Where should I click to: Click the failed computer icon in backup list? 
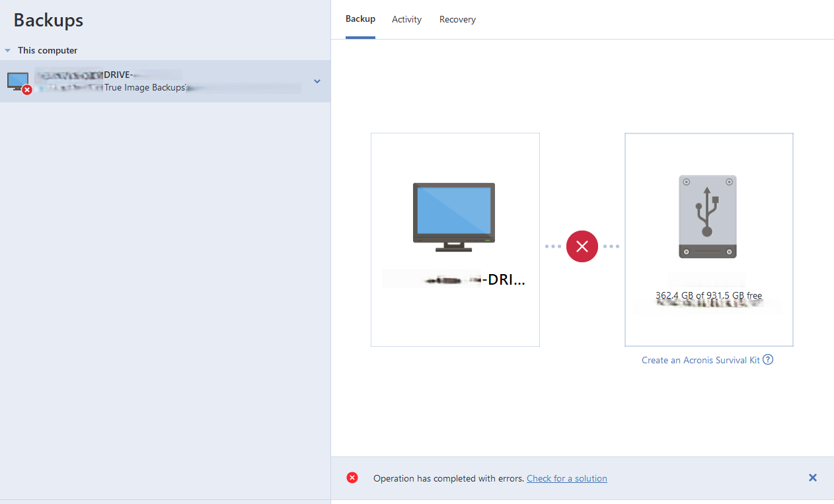tap(19, 83)
